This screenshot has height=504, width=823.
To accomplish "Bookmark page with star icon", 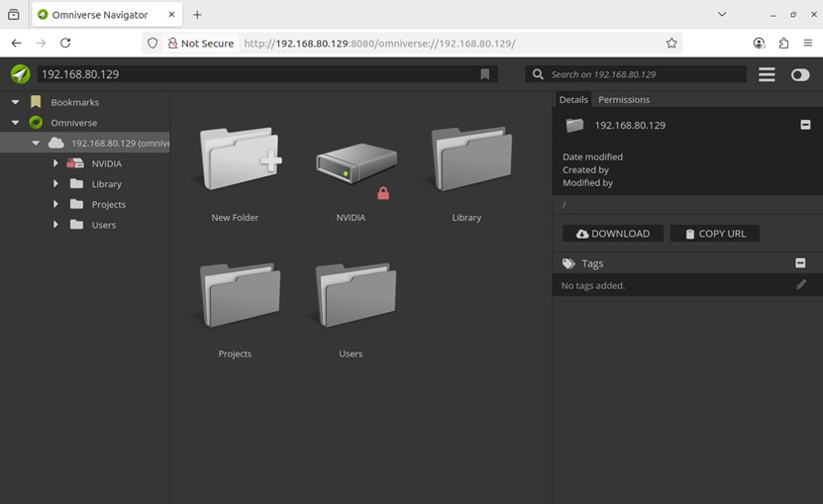I will pos(671,43).
